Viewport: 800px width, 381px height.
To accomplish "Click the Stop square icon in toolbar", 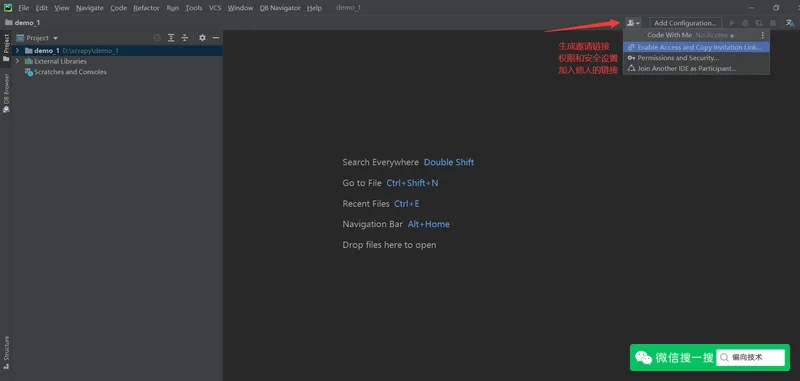I will tap(773, 23).
